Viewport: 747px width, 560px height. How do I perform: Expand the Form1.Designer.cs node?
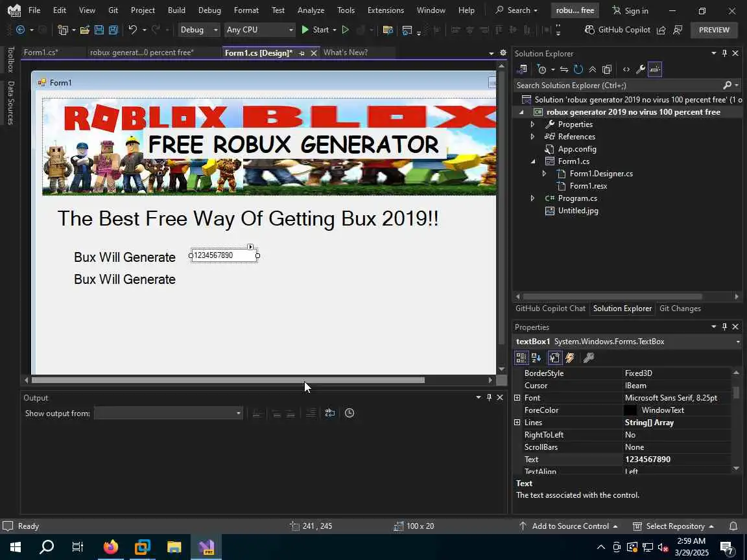pyautogui.click(x=544, y=174)
